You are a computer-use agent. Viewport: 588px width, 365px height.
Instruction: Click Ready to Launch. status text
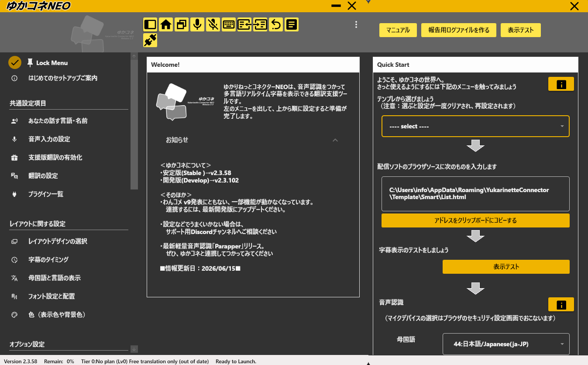236,362
